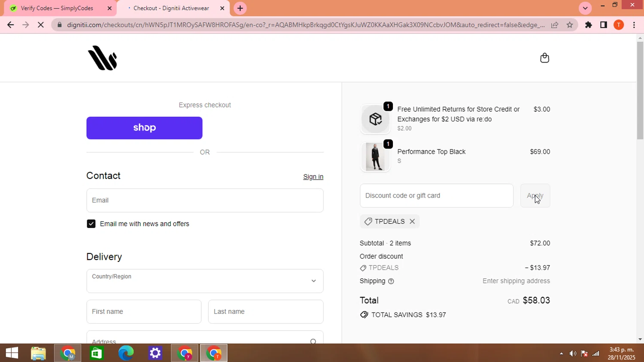
Task: Click the taskbar clock and date
Action: pos(621,353)
